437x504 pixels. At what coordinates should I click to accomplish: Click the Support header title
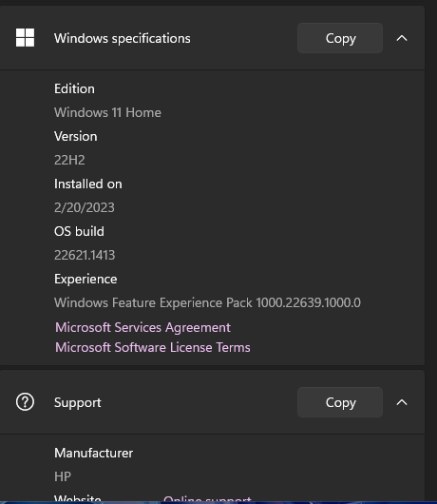(x=78, y=402)
